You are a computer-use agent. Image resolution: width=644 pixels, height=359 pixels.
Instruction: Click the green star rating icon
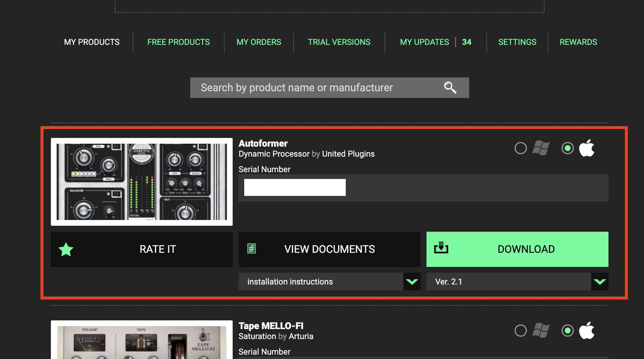[x=66, y=249]
